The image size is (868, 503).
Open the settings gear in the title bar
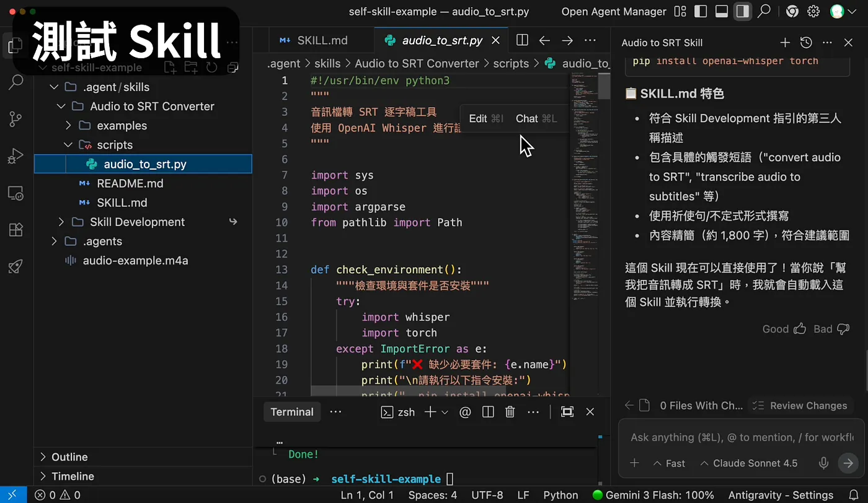click(x=814, y=11)
